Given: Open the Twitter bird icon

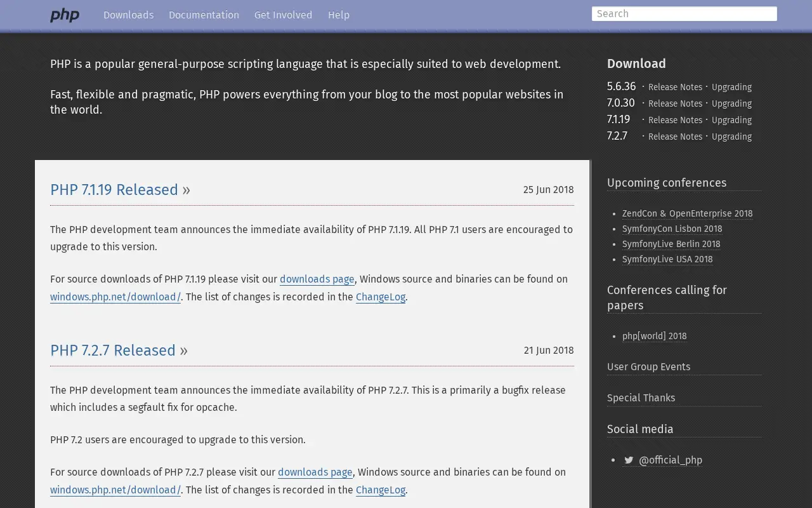Looking at the screenshot, I should [x=629, y=460].
